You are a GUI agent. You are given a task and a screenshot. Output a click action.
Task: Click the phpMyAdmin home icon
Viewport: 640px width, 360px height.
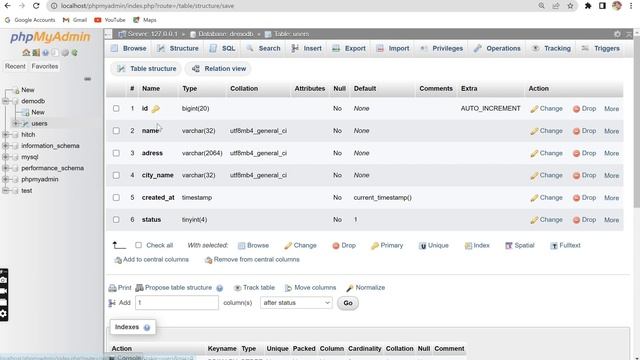tap(26, 53)
